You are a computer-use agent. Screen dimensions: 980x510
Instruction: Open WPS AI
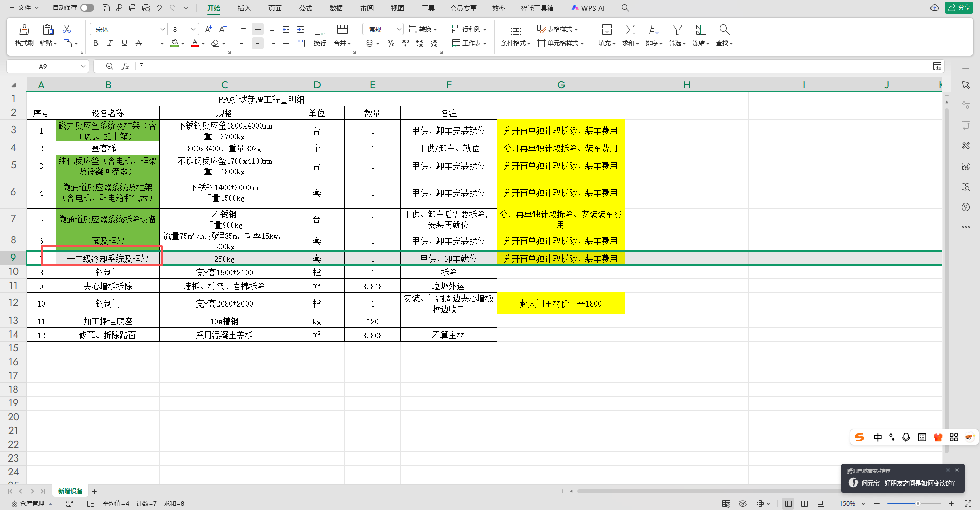pos(588,8)
